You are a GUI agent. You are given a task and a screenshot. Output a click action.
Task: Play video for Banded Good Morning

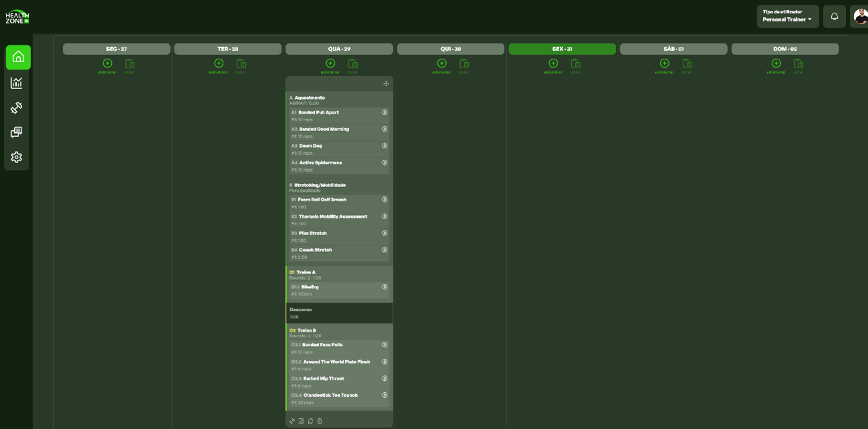[385, 129]
